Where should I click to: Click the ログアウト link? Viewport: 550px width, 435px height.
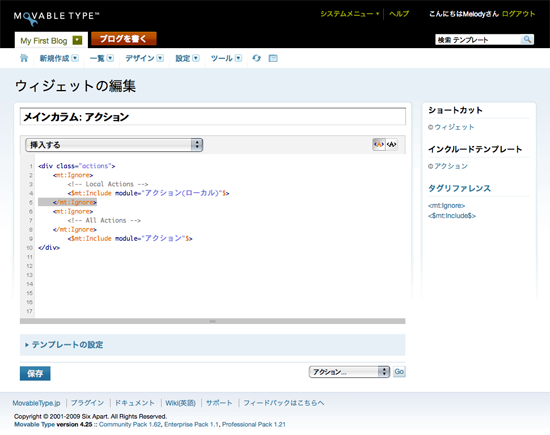click(518, 14)
